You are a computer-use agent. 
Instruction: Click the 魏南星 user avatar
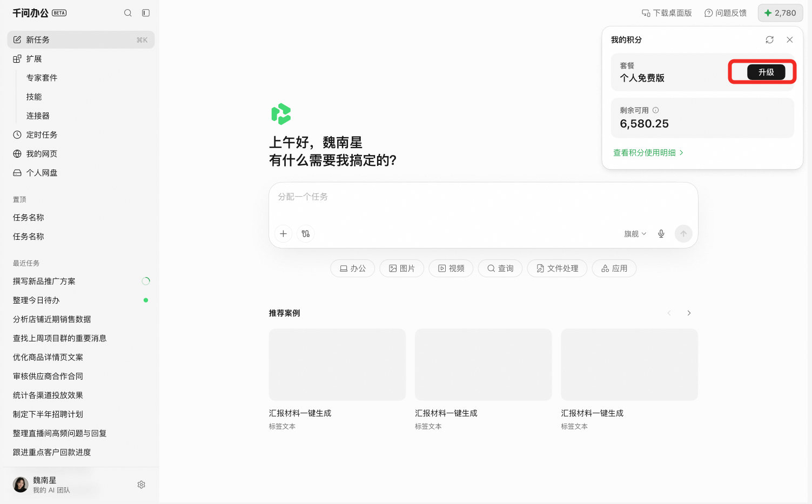coord(21,485)
